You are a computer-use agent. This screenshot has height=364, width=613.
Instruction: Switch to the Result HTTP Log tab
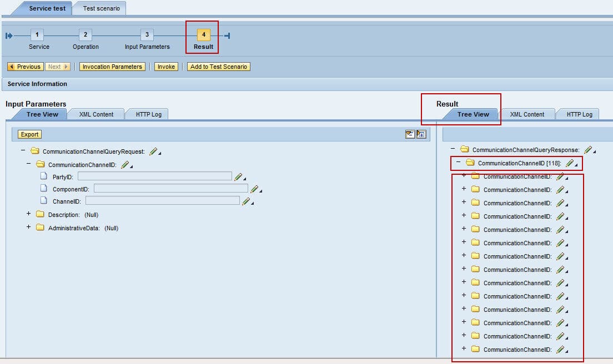[579, 114]
